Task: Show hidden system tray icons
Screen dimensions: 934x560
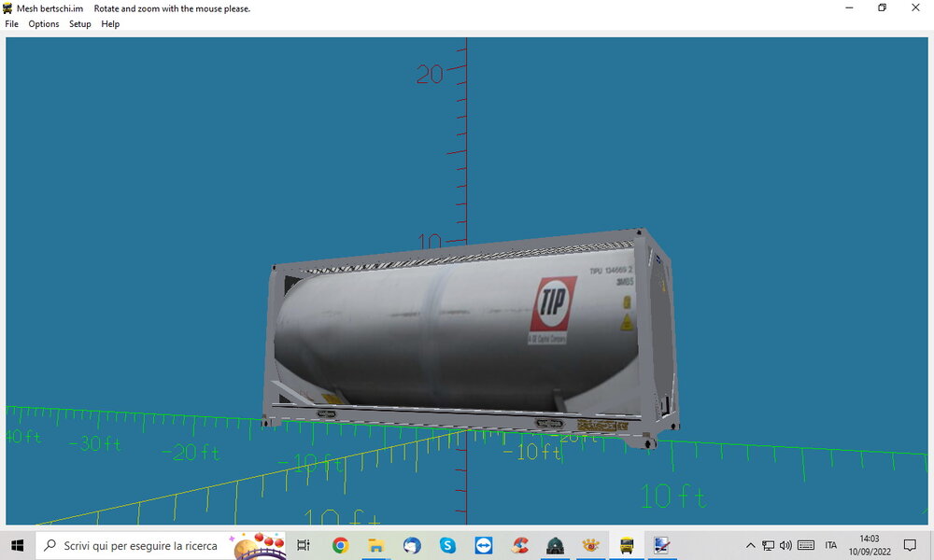Action: point(751,545)
